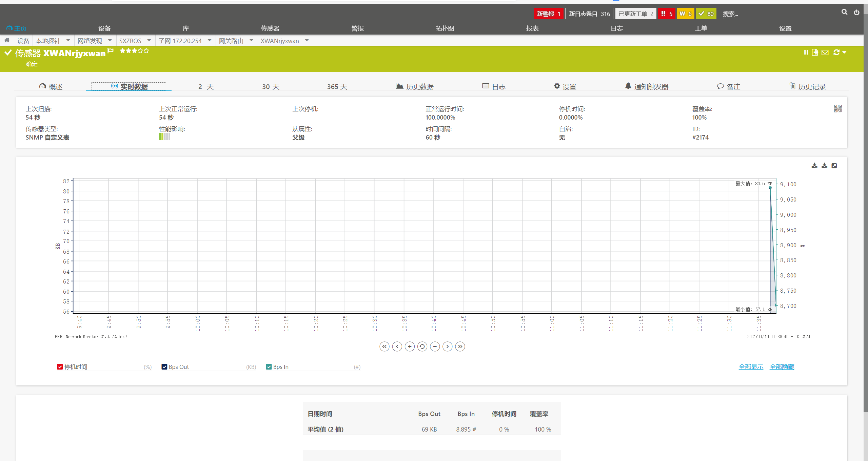Open the 拓扑图 main menu
868x461 pixels.
pyautogui.click(x=445, y=28)
